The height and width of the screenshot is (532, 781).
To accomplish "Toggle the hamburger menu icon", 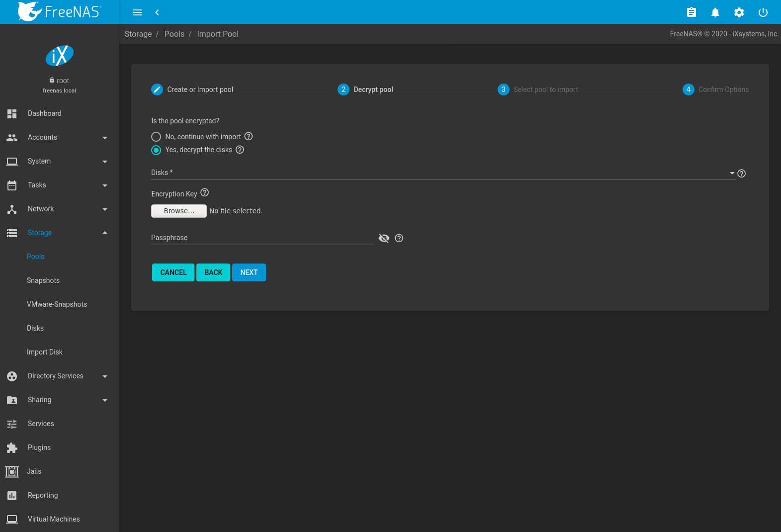I will coord(137,12).
